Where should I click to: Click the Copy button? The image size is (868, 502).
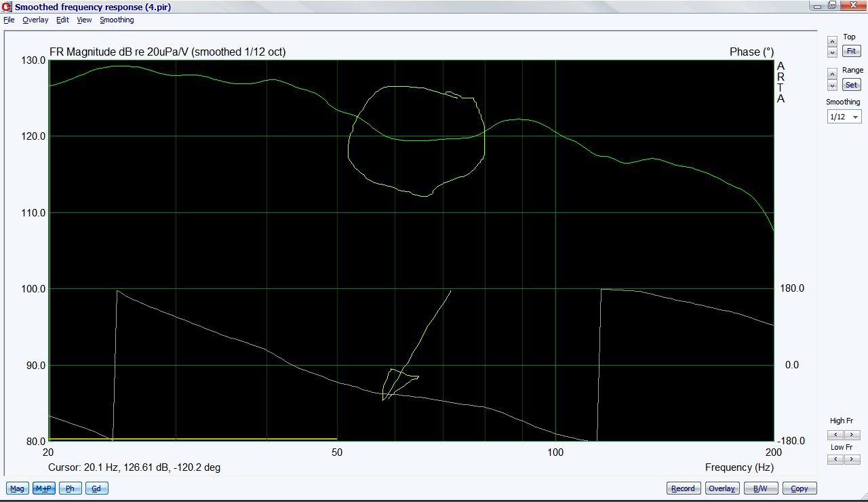800,488
